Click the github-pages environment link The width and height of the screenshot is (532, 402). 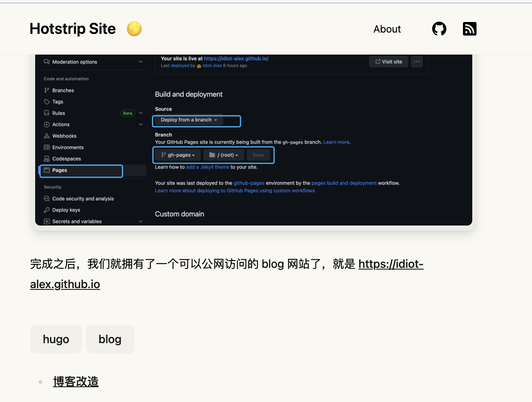pyautogui.click(x=249, y=183)
